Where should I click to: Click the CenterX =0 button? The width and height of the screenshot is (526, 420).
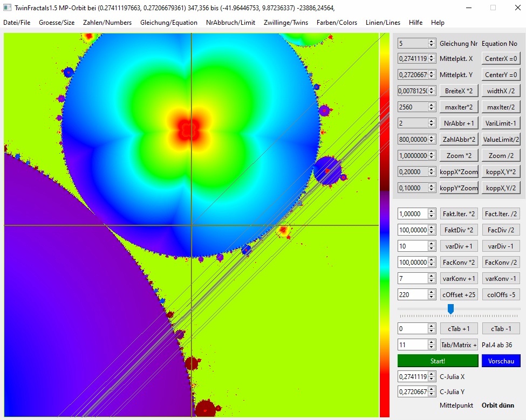tap(501, 58)
